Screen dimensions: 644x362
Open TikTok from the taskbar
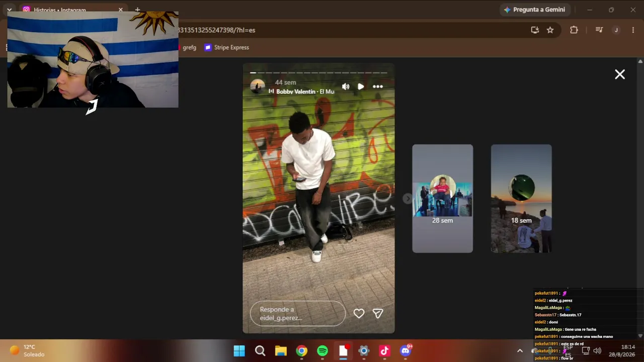(x=385, y=351)
